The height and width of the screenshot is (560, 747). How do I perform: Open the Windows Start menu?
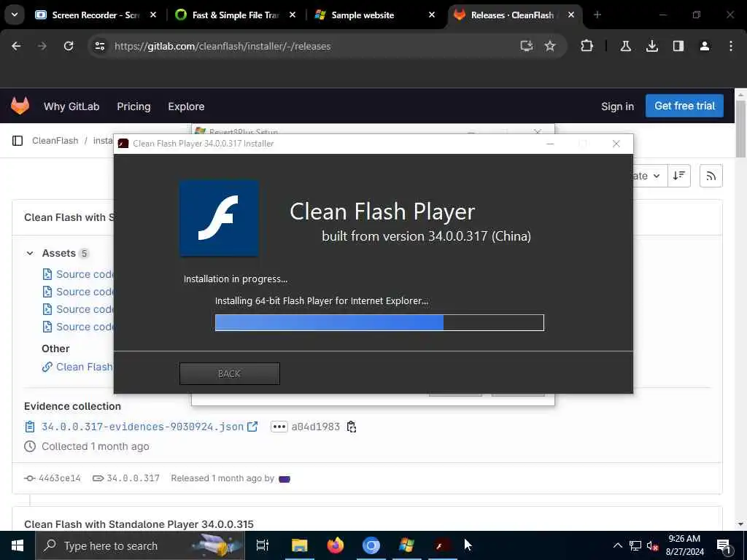coord(18,545)
